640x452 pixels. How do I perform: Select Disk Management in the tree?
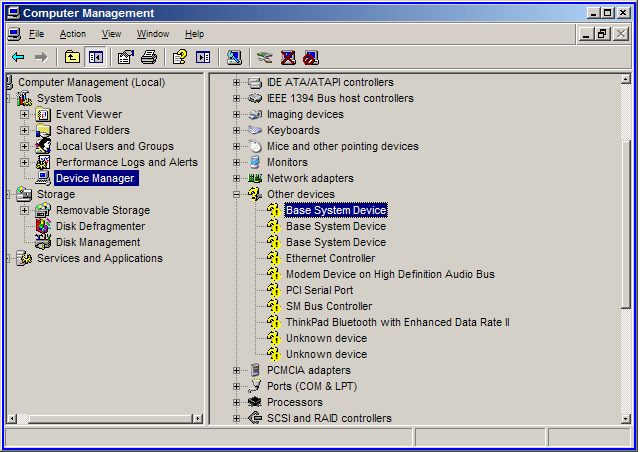[x=98, y=242]
